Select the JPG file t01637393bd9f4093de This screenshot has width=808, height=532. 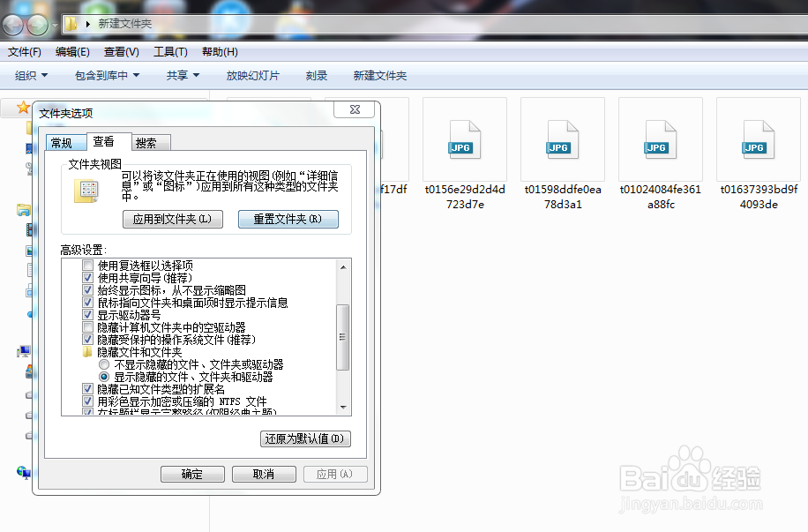click(x=757, y=141)
